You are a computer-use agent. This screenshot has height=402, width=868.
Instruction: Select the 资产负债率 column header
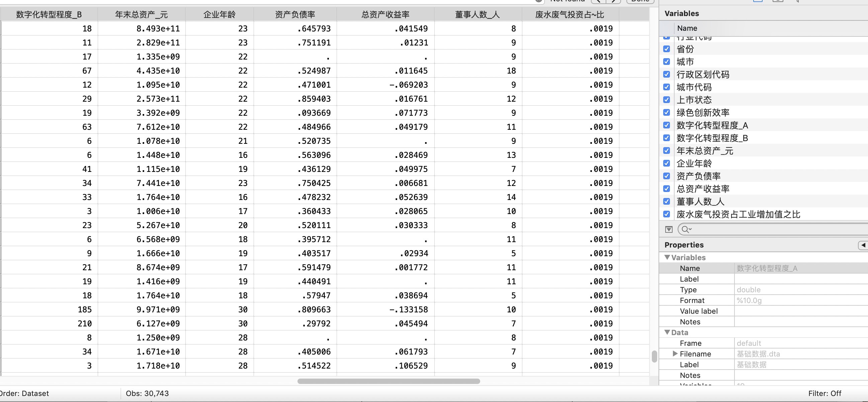(295, 14)
